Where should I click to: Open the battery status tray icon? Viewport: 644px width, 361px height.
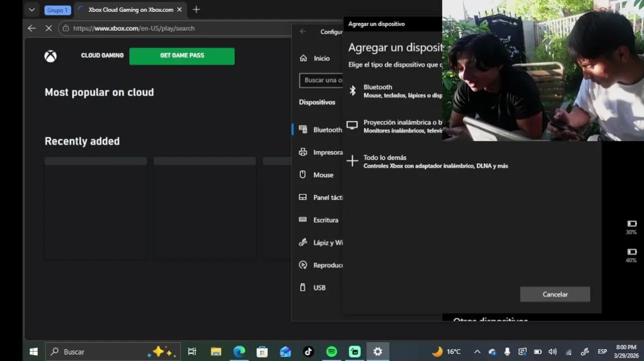(x=538, y=351)
